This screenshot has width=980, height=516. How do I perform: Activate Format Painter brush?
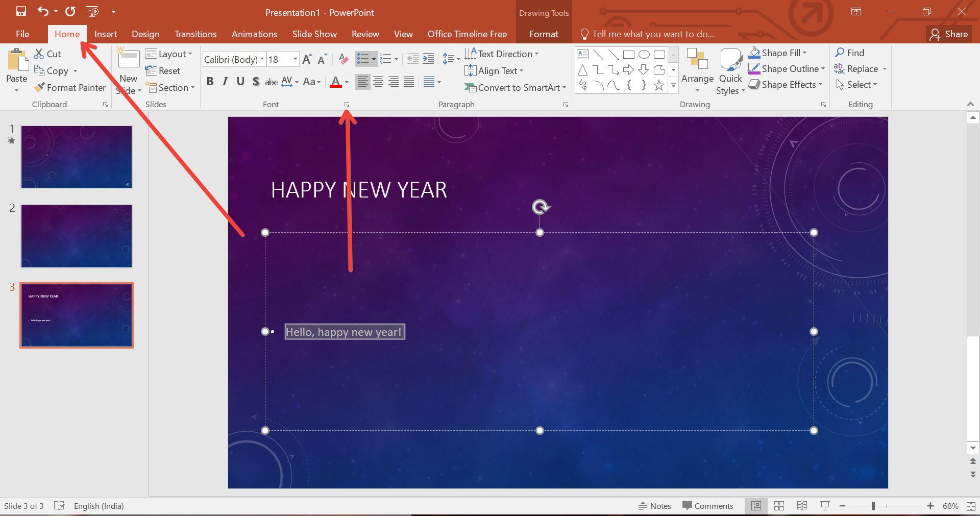point(70,88)
